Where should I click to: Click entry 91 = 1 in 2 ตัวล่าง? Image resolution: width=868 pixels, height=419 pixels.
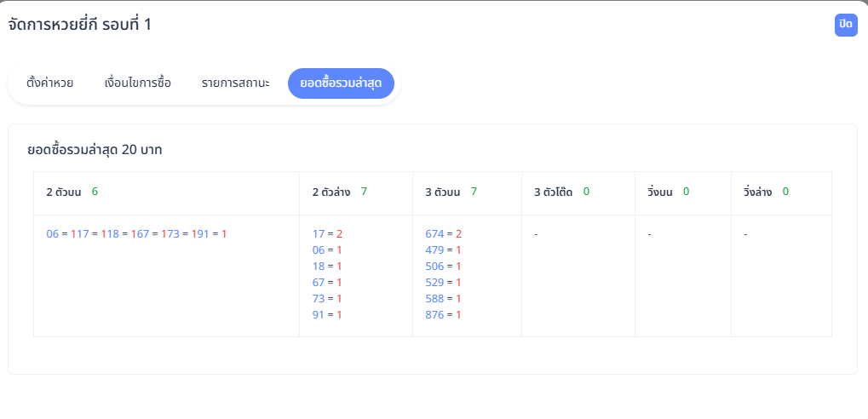click(327, 314)
